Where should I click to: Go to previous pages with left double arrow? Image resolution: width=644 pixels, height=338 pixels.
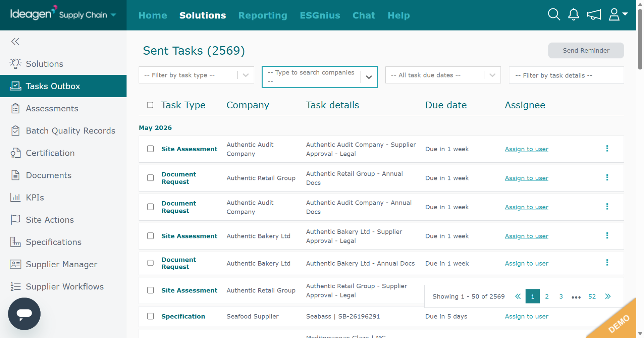tap(518, 296)
